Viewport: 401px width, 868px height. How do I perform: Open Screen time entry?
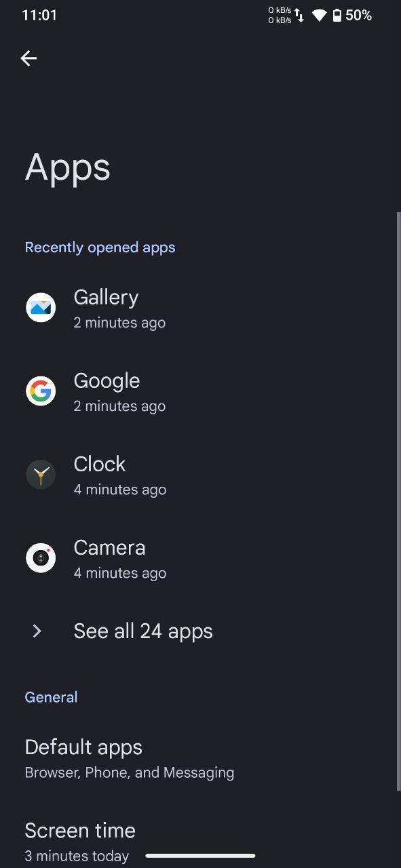200,842
